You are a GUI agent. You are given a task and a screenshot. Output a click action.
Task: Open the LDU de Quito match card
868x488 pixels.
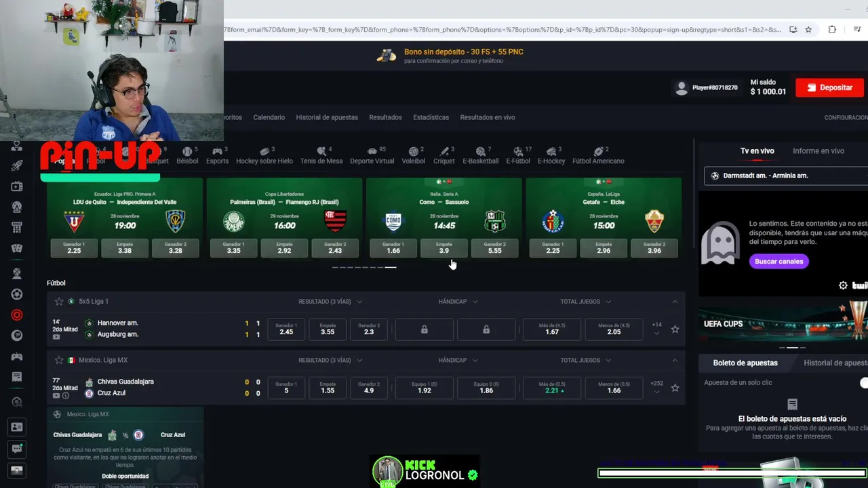click(125, 218)
